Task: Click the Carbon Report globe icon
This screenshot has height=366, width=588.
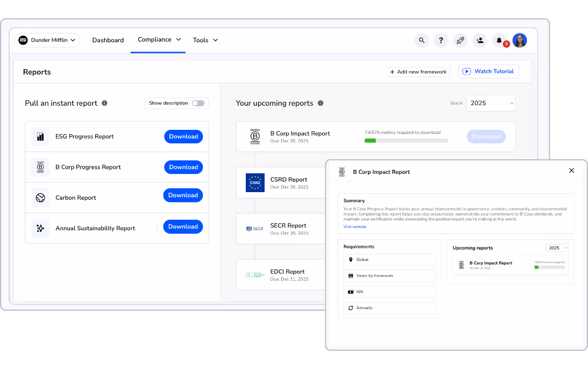Action: 41,198
